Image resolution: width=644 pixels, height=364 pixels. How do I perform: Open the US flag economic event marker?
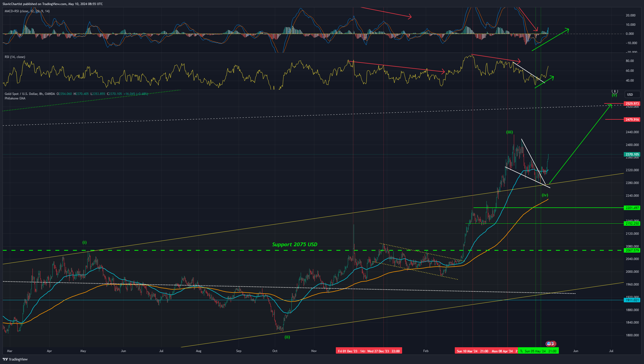pos(549,344)
